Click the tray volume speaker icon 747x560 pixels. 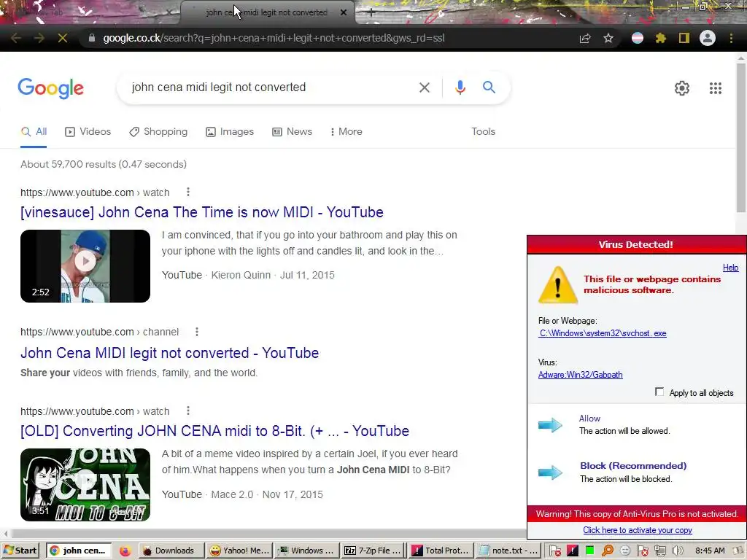pos(676,551)
